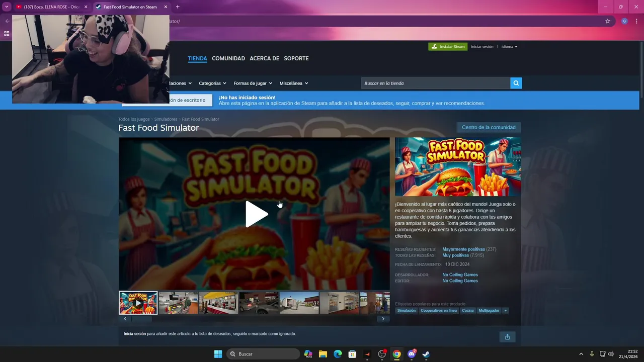The image size is (644, 362).
Task: Open Discord from the taskbar
Action: tap(412, 354)
